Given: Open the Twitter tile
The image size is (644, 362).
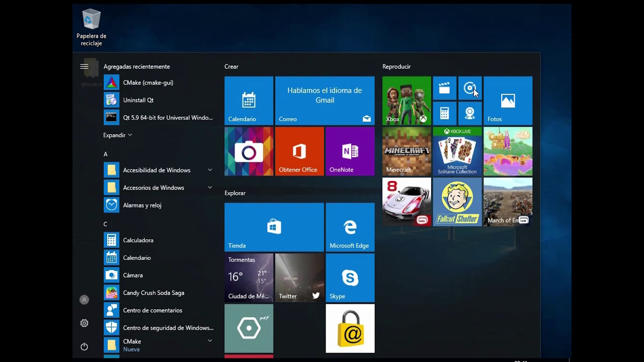Looking at the screenshot, I should click(299, 278).
